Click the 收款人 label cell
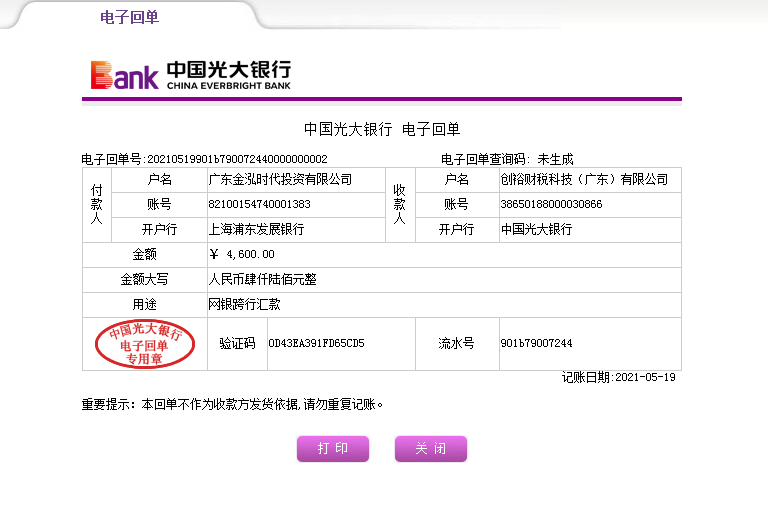 [x=400, y=205]
